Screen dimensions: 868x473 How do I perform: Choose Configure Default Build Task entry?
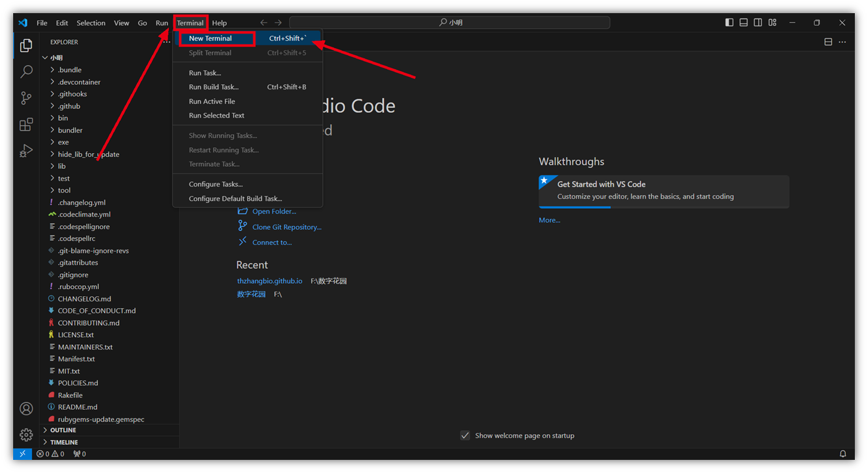point(247,198)
